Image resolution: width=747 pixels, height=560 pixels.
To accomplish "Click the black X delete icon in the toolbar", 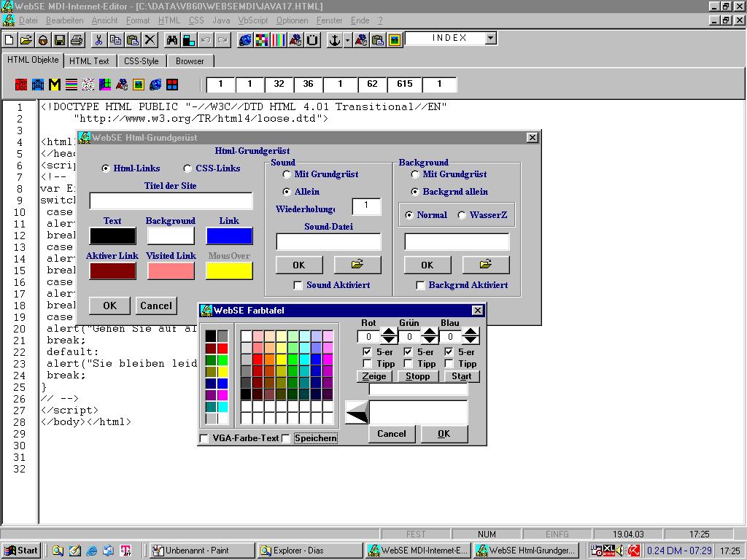I will (150, 40).
